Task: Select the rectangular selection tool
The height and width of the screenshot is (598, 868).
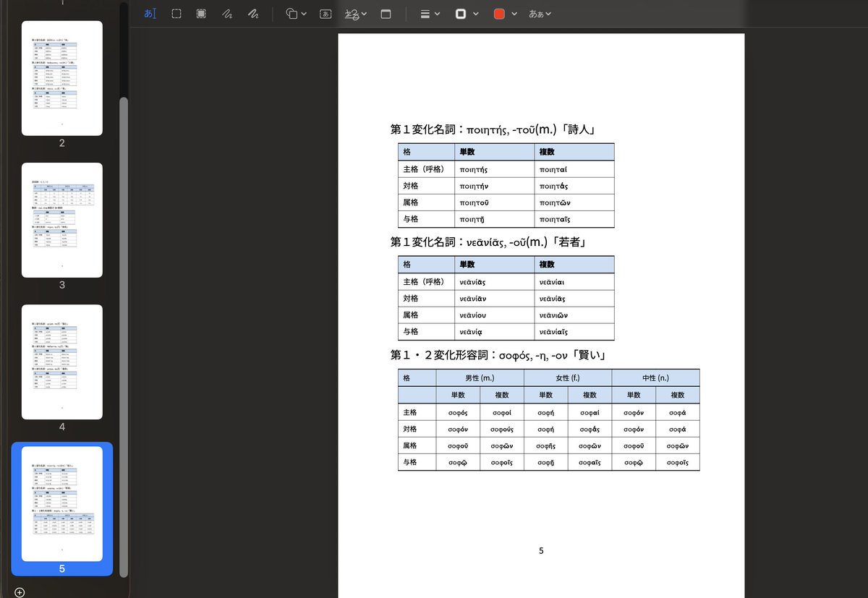Action: point(176,14)
